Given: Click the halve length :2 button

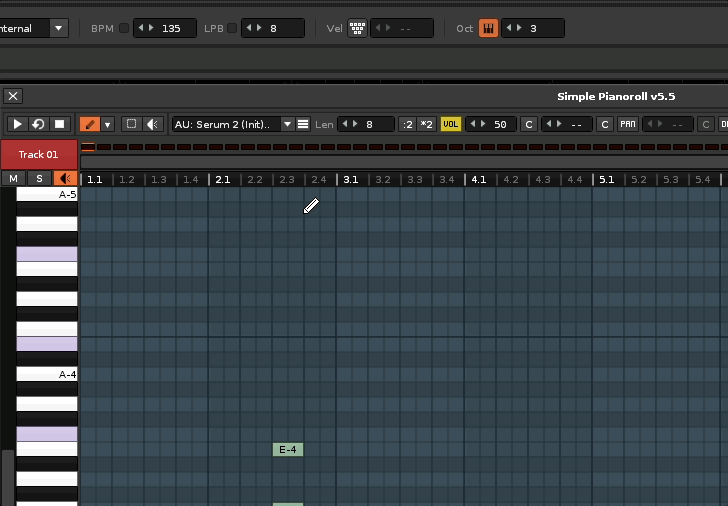Looking at the screenshot, I should 407,124.
